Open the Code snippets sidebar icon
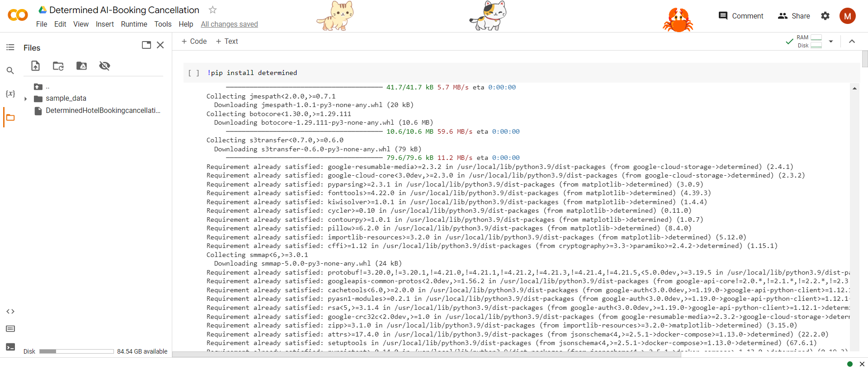868x369 pixels. coord(10,311)
